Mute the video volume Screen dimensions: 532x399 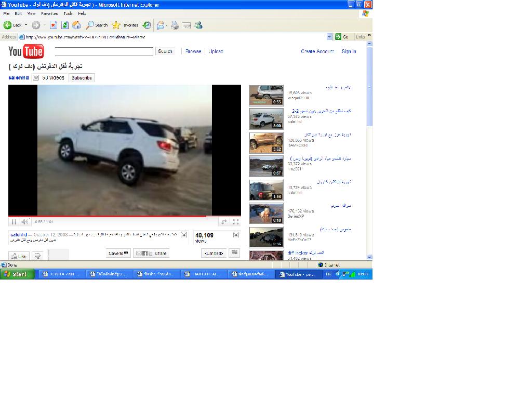[x=25, y=222]
